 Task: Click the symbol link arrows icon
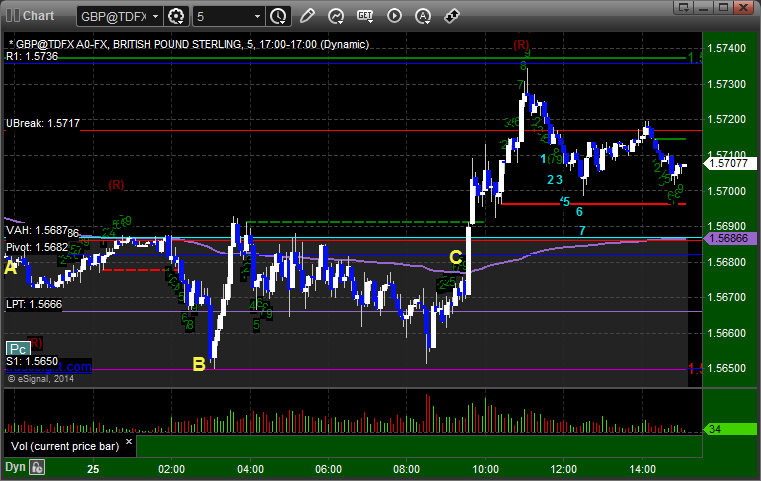click(x=452, y=16)
